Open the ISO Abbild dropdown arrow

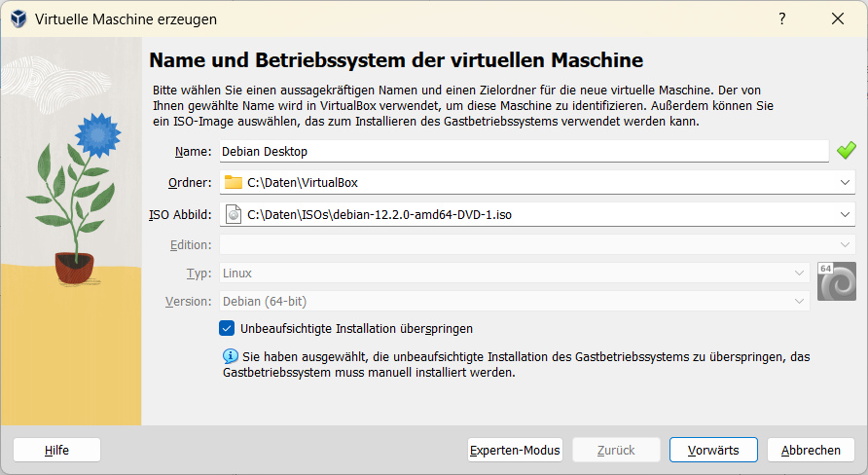[844, 214]
